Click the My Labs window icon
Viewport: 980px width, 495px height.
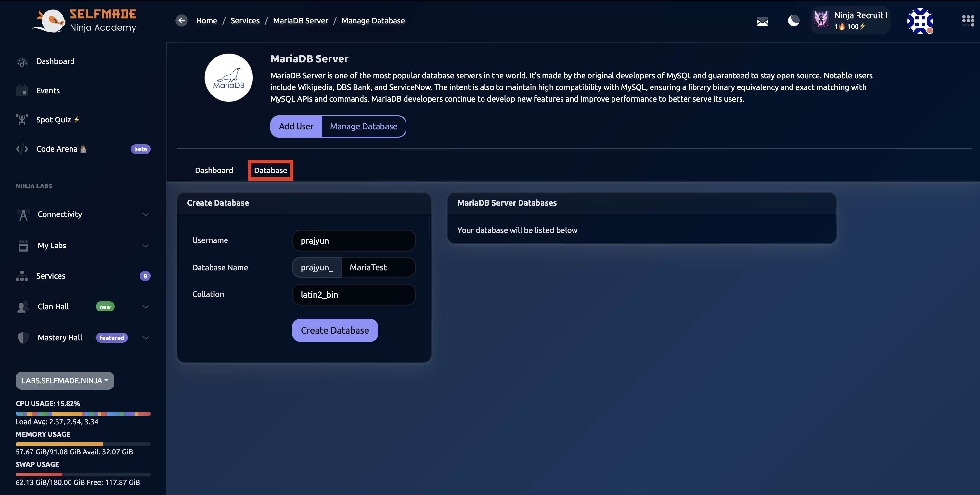point(23,246)
